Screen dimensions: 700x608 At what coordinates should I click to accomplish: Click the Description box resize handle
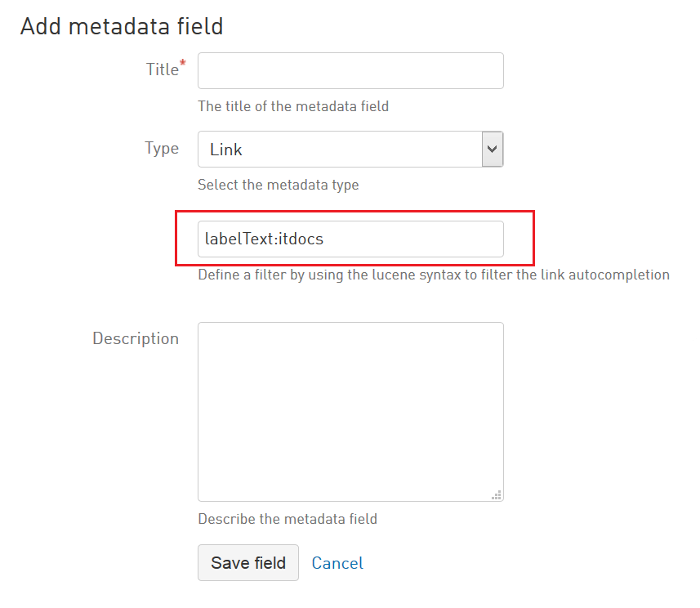pos(496,494)
